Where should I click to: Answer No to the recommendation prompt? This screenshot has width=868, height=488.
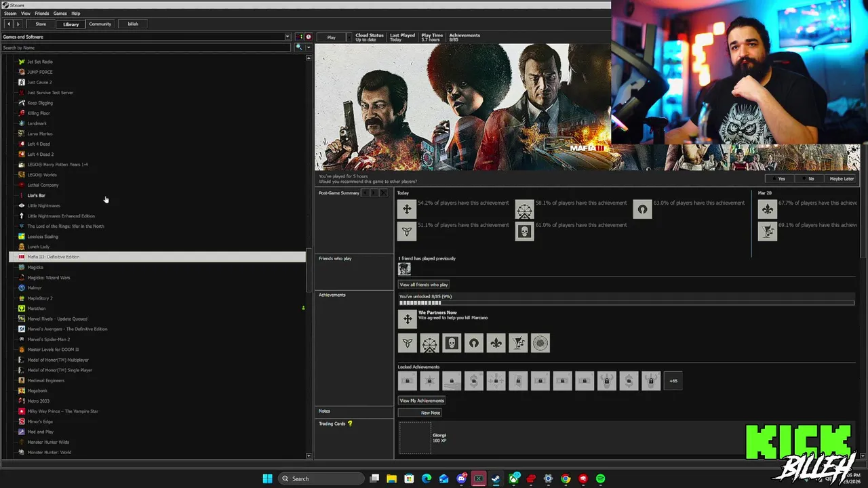pyautogui.click(x=808, y=179)
